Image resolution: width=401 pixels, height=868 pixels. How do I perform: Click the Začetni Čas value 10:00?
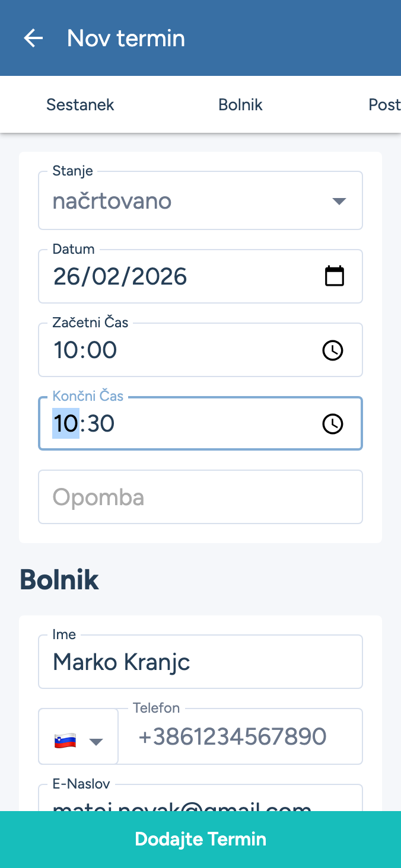pos(85,350)
